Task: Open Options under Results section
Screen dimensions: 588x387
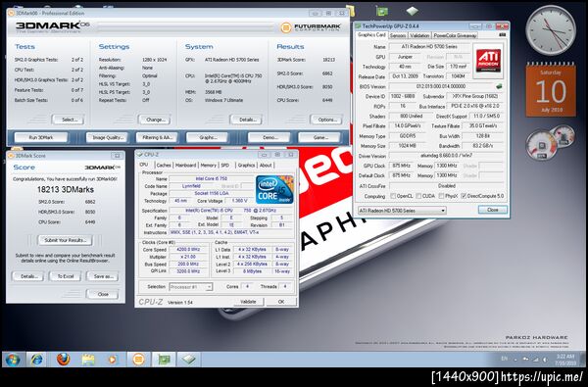Action: pyautogui.click(x=326, y=120)
